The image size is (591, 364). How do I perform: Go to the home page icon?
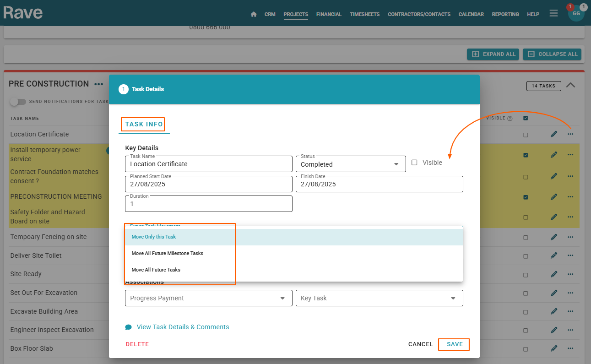pyautogui.click(x=254, y=14)
